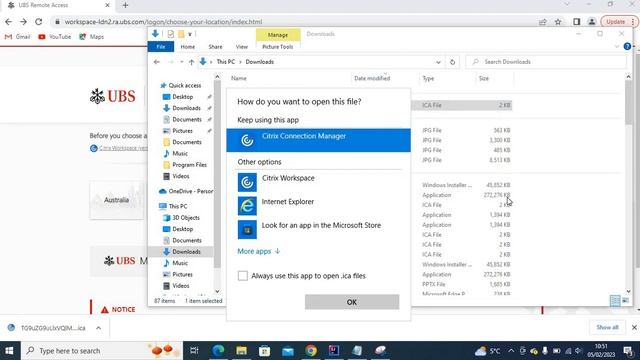This screenshot has width=640, height=360.
Task: Open pinned Downloads under Quick access
Action: (187, 108)
